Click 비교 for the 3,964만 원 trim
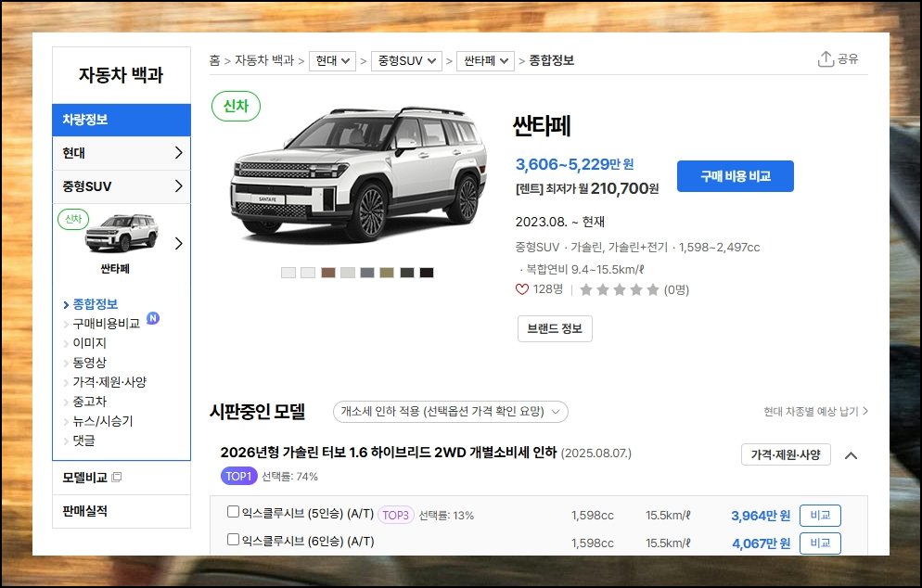Image resolution: width=922 pixels, height=588 pixels. pyautogui.click(x=820, y=516)
